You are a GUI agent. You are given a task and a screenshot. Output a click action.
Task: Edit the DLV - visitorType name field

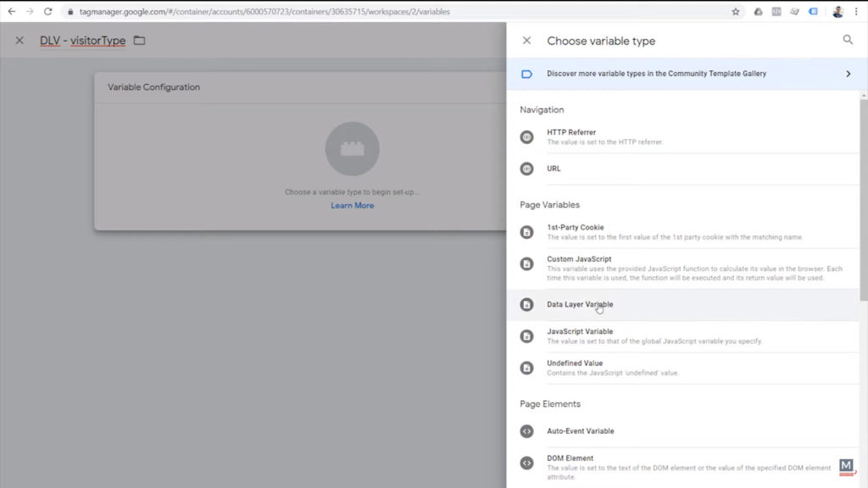82,41
